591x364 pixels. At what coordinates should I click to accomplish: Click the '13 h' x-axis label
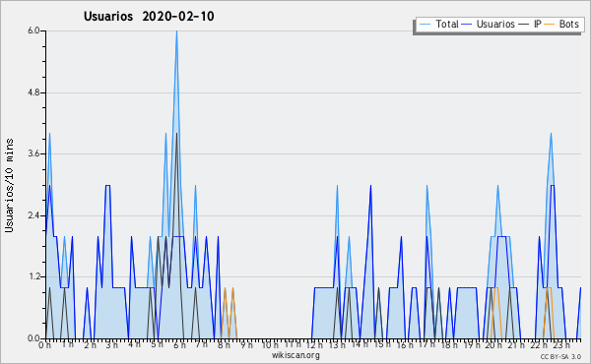coord(337,344)
